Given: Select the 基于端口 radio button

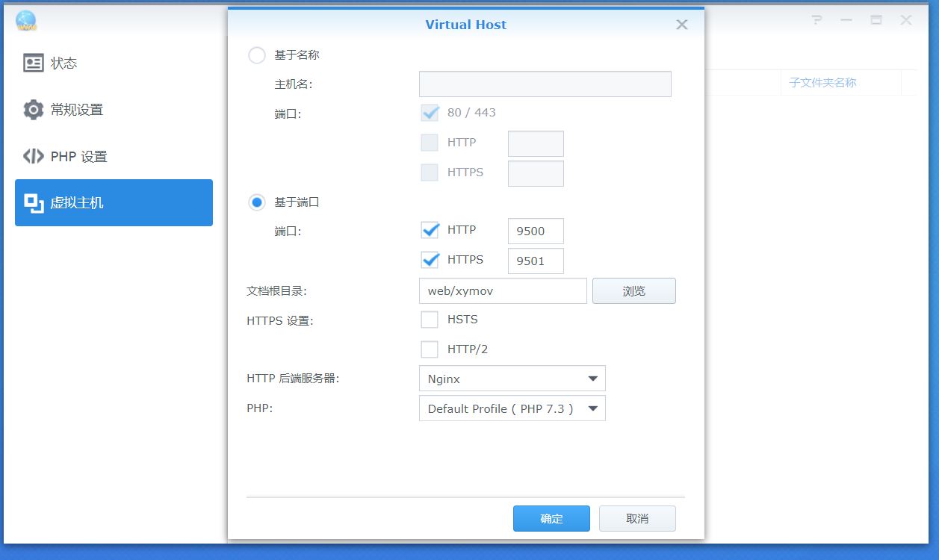Looking at the screenshot, I should pyautogui.click(x=257, y=202).
